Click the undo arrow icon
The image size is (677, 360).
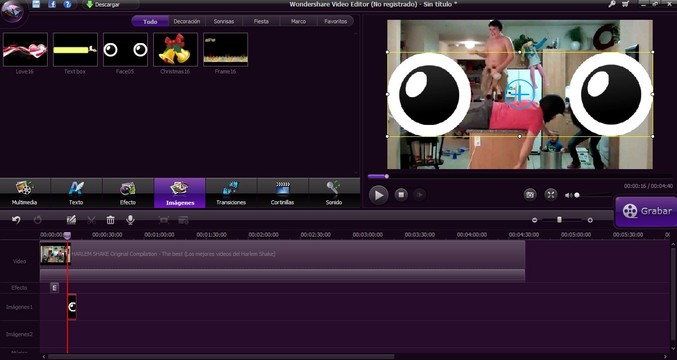[16, 220]
